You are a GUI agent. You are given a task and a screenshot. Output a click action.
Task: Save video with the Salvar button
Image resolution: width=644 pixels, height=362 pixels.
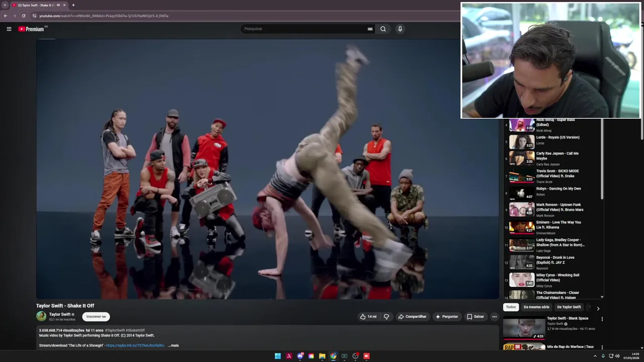pyautogui.click(x=475, y=317)
